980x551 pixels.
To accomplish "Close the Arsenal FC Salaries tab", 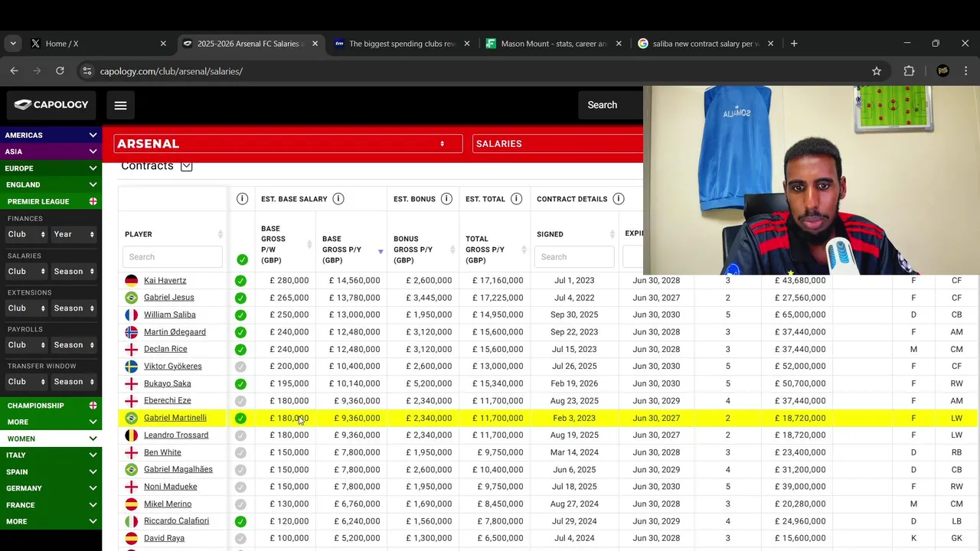I will 315,44.
